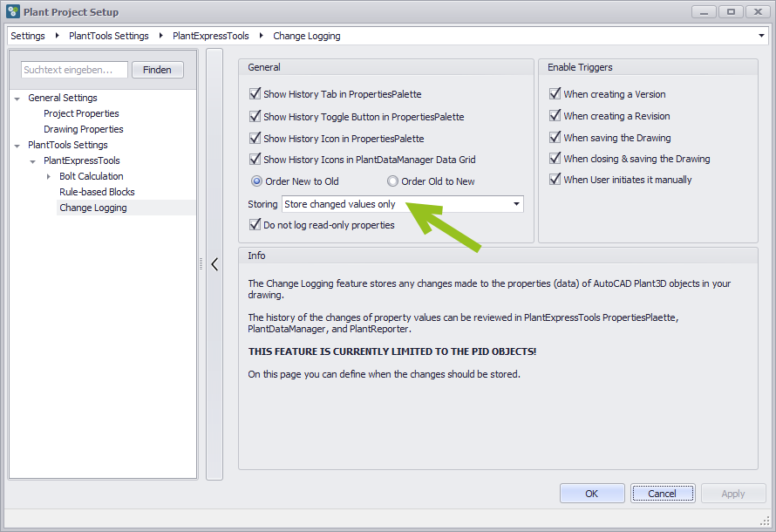Click PlantExpressTools in the breadcrumb bar

click(210, 37)
